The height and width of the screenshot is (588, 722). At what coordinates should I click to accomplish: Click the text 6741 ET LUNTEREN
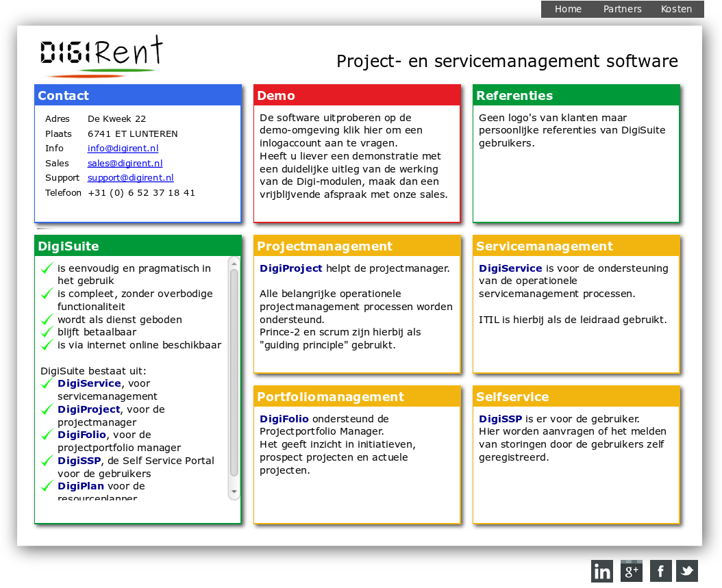click(x=133, y=134)
